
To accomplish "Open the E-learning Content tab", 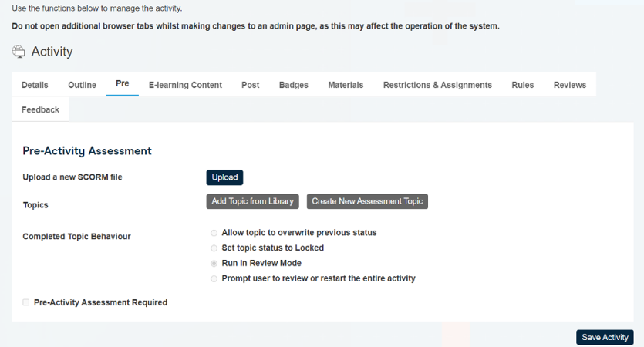I will pyautogui.click(x=185, y=85).
